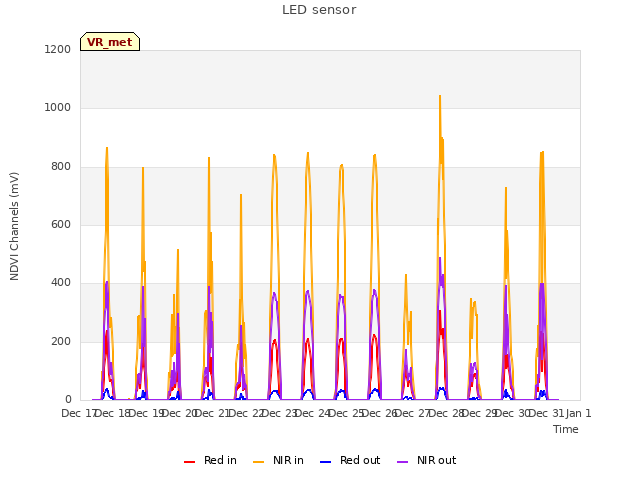Toggle the Red in legend entry
Image resolution: width=640 pixels, height=480 pixels.
pos(210,460)
